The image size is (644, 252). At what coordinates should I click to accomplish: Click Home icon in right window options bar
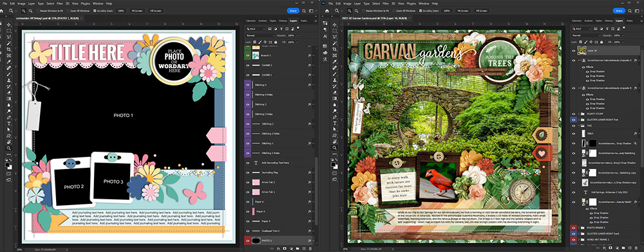pos(327,11)
